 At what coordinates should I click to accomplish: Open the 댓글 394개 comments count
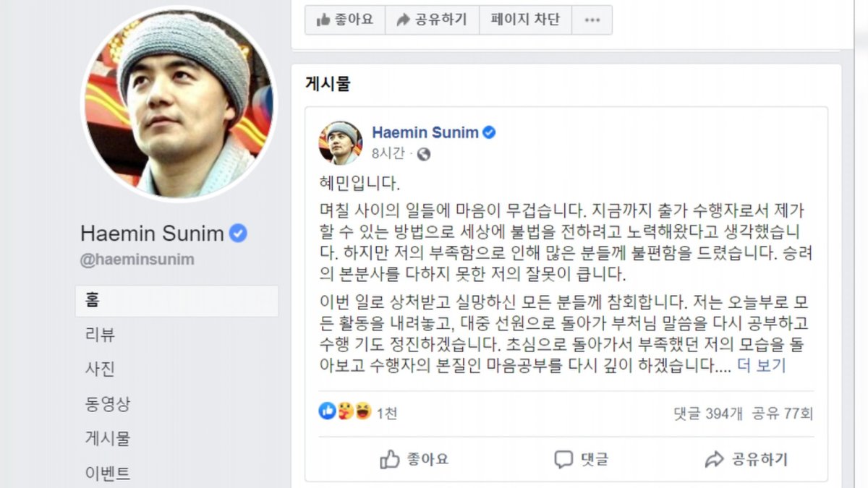(708, 414)
